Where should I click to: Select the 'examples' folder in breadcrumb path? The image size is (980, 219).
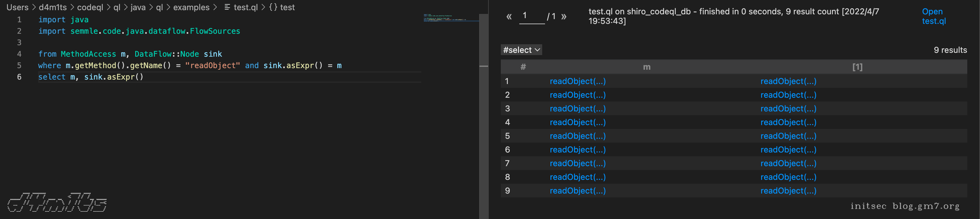click(191, 7)
